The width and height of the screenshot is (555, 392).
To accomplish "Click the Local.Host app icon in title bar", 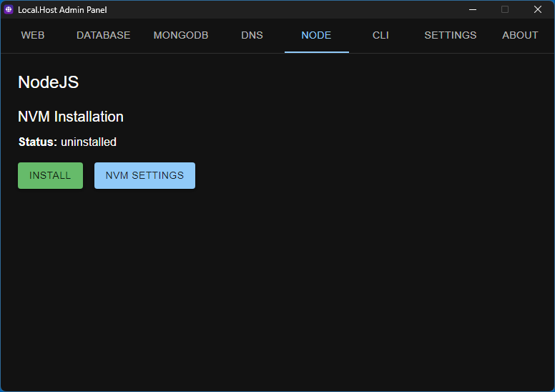I will click(x=9, y=9).
